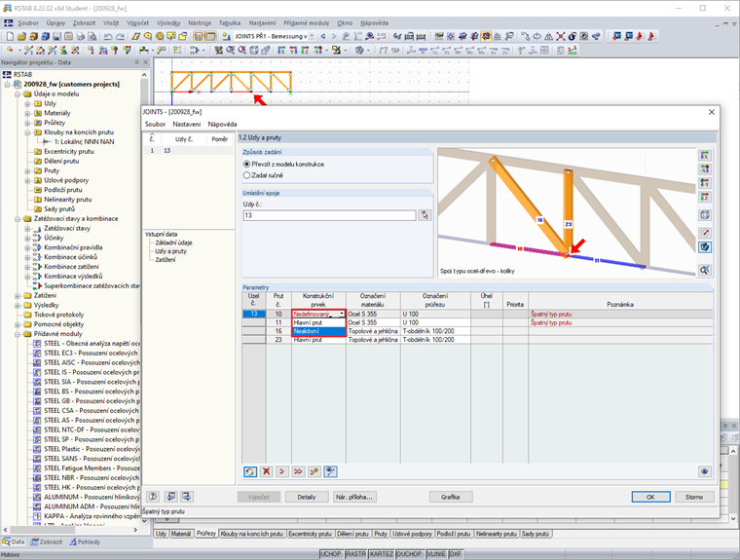Click the Detaily button
The width and height of the screenshot is (740, 560).
pos(307,497)
